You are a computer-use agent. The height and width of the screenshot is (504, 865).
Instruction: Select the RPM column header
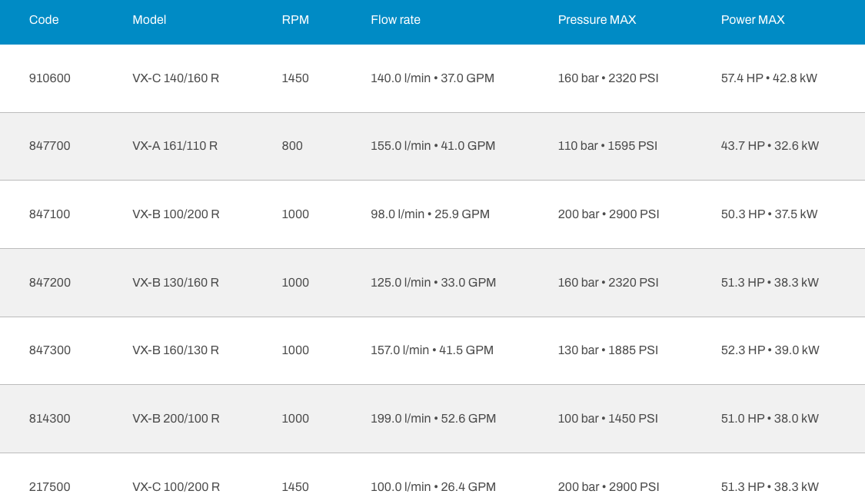point(295,20)
